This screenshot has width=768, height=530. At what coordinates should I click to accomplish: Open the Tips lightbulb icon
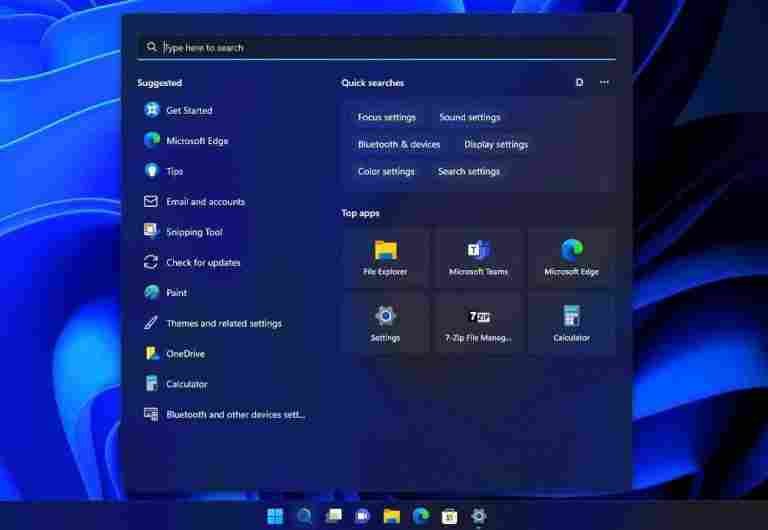point(152,171)
